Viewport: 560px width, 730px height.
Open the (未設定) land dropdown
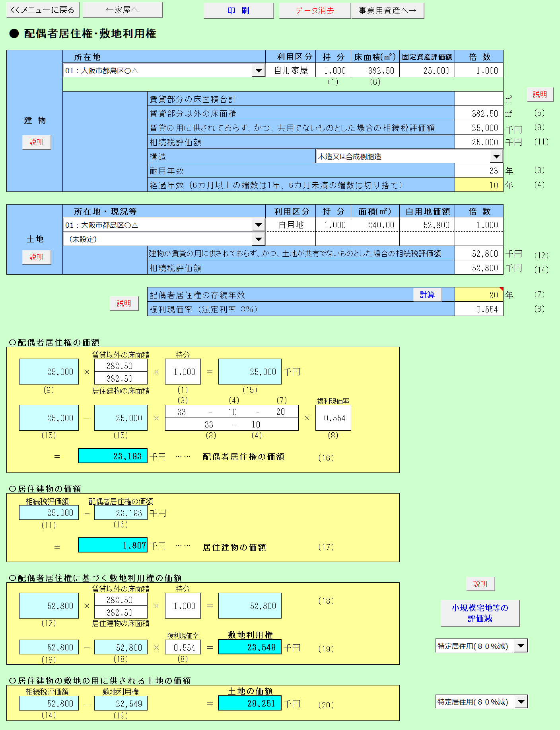(x=259, y=239)
